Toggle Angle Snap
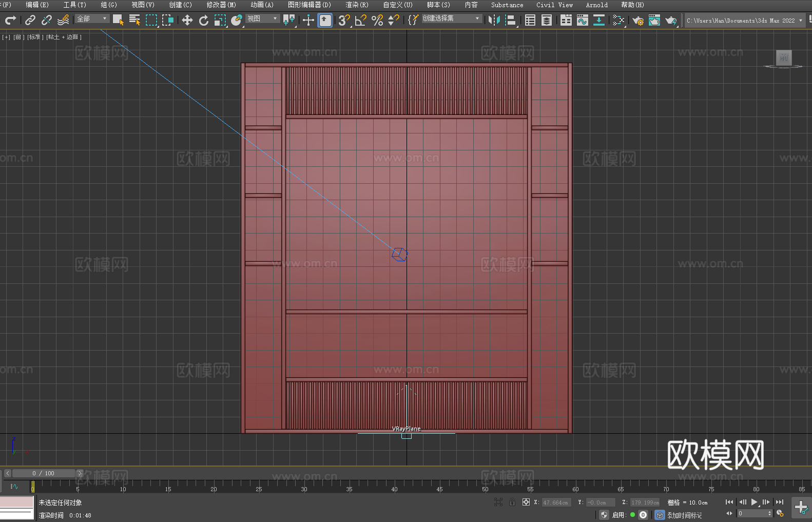812x522 pixels. (x=361, y=20)
